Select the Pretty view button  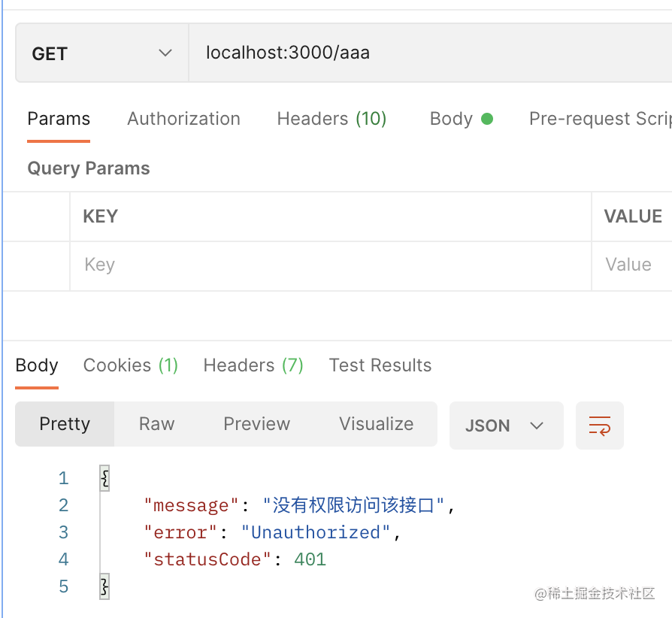pos(65,424)
